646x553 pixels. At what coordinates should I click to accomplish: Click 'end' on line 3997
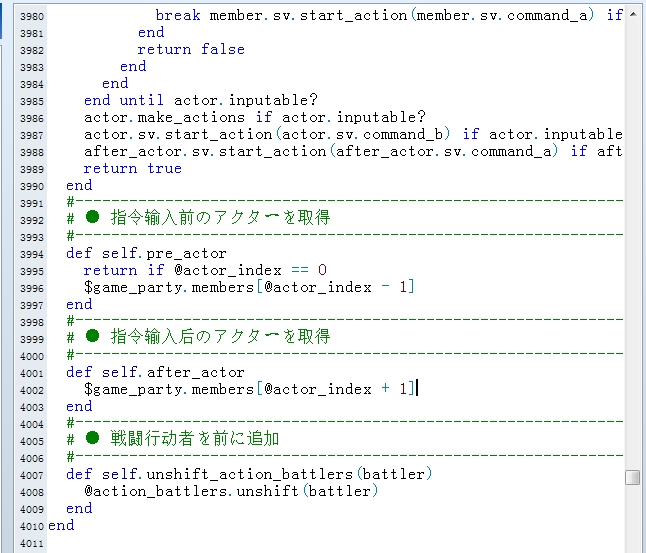(79, 305)
